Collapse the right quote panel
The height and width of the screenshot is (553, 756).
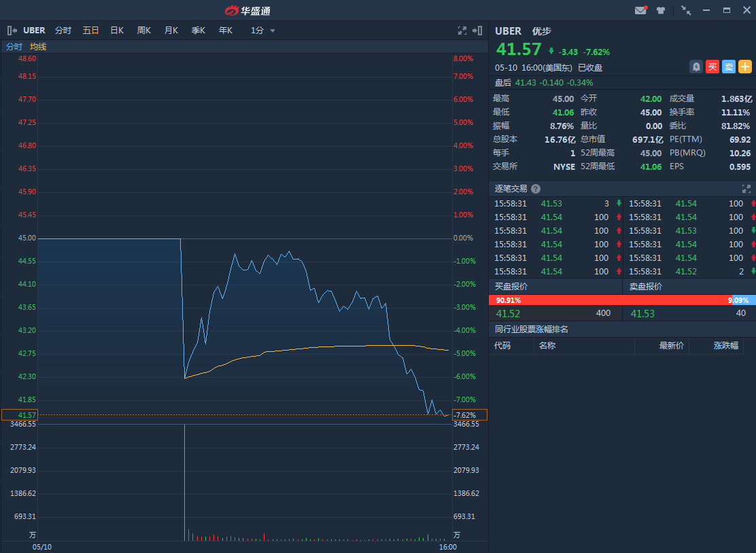click(x=477, y=31)
